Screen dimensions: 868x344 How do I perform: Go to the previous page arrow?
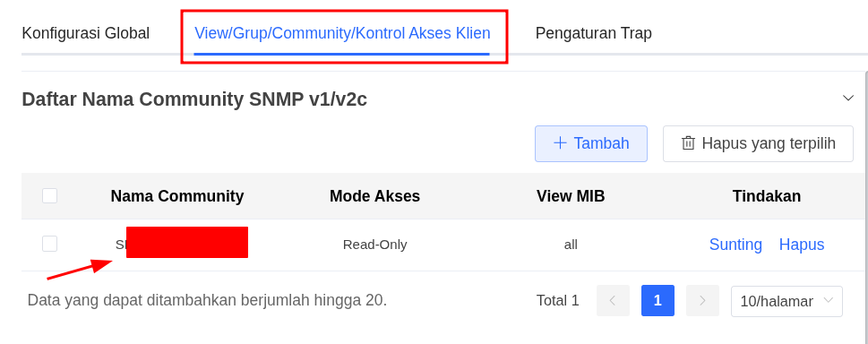613,301
